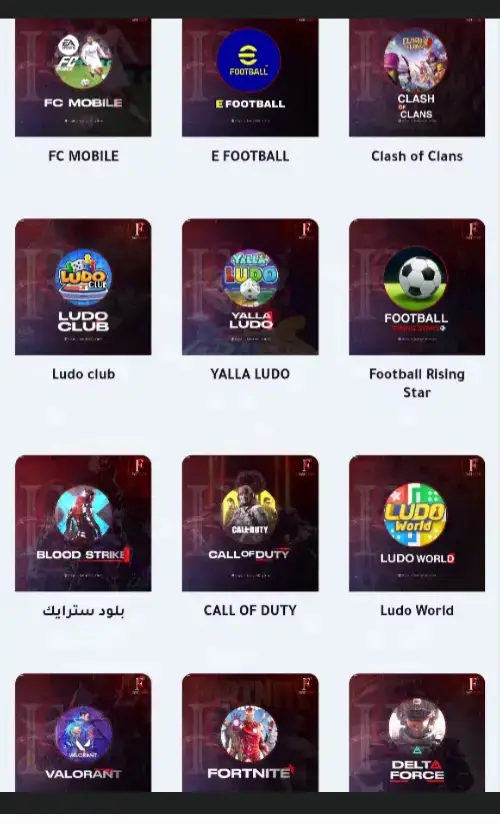Tap the Call of Duty soldier icon
Screen dimensions: 500x824
point(250,516)
